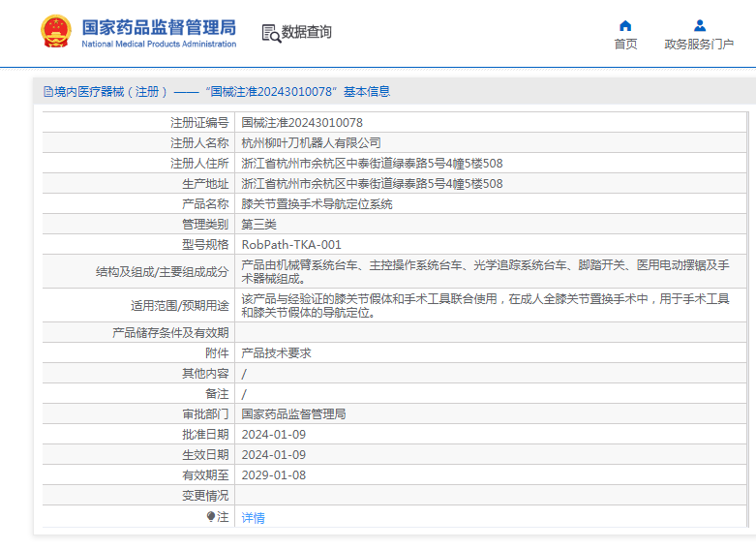Viewport: 756px width, 550px height.
Task: Click 国家药品监督管理局 site title
Action: click(159, 27)
